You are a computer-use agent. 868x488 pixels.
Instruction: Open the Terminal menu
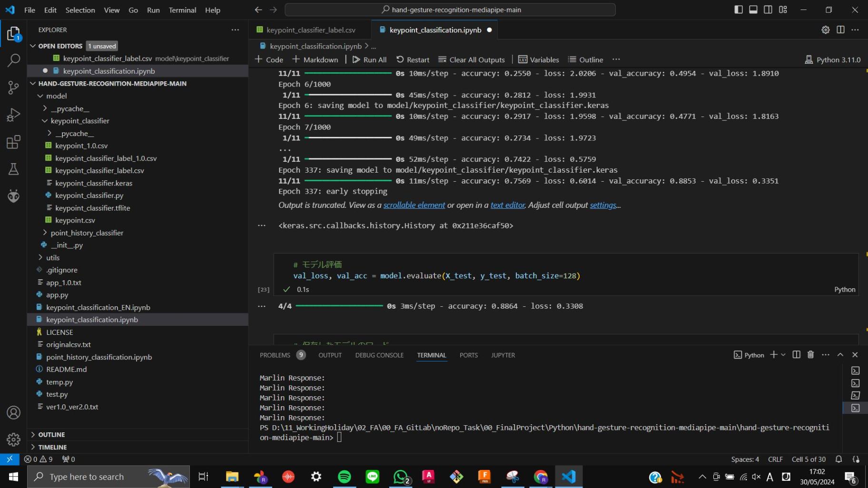(x=182, y=10)
